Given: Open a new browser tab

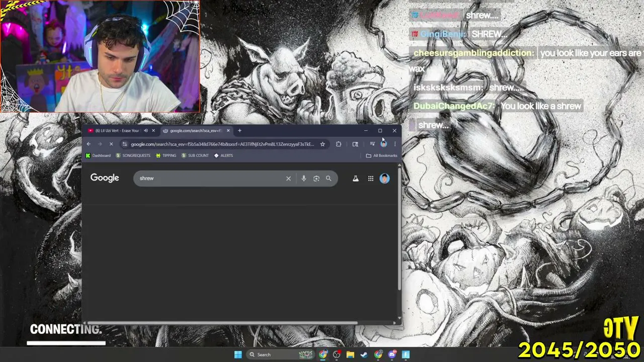Looking at the screenshot, I should 239,131.
